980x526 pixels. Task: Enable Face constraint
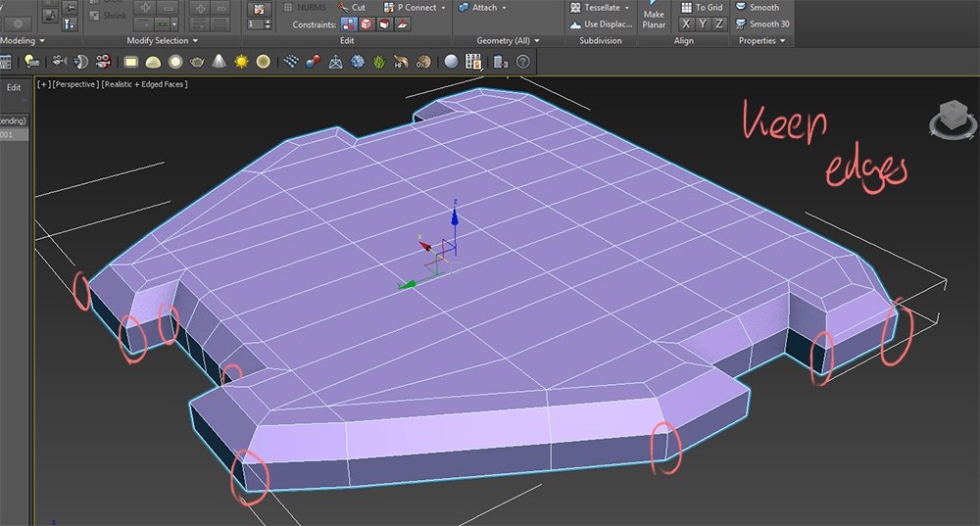click(x=385, y=24)
